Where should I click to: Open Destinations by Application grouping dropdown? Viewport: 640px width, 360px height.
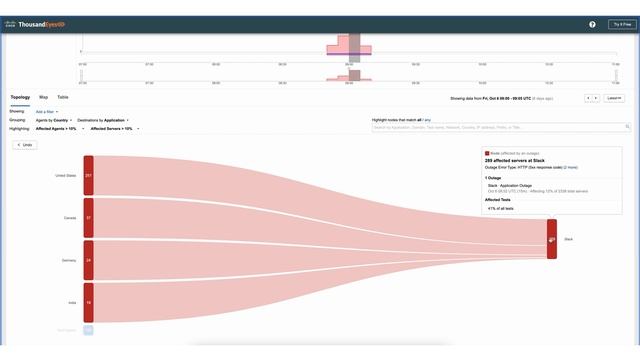tap(103, 120)
